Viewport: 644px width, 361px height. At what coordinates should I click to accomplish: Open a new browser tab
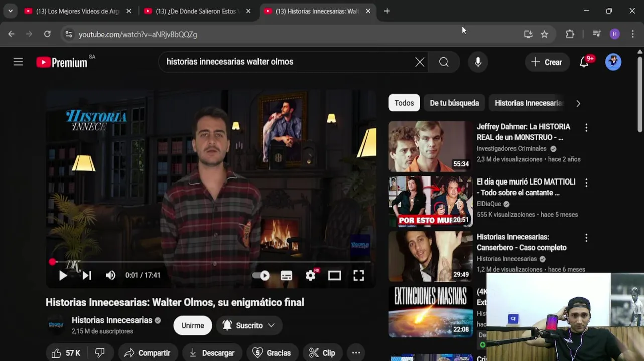coord(387,11)
